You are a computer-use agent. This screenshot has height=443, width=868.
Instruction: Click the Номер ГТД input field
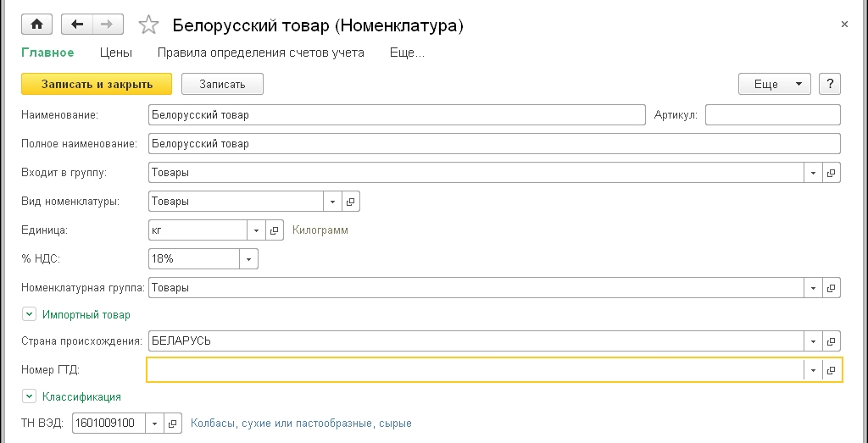476,370
